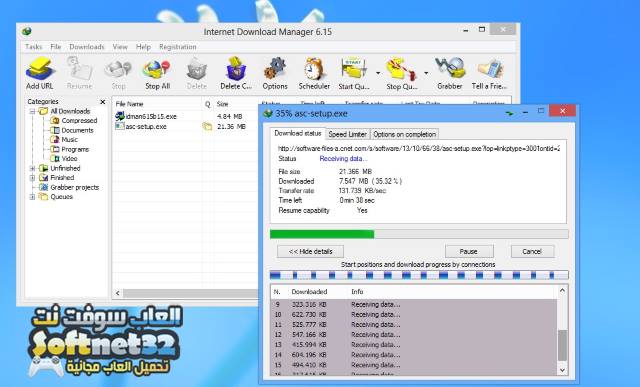Click the connections list scroll down arrow

pos(562,370)
